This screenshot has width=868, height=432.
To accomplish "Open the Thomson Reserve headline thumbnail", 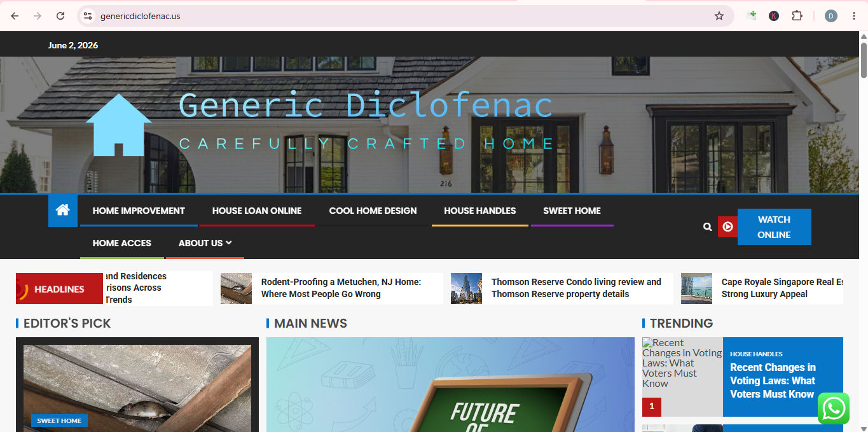I will coord(467,288).
